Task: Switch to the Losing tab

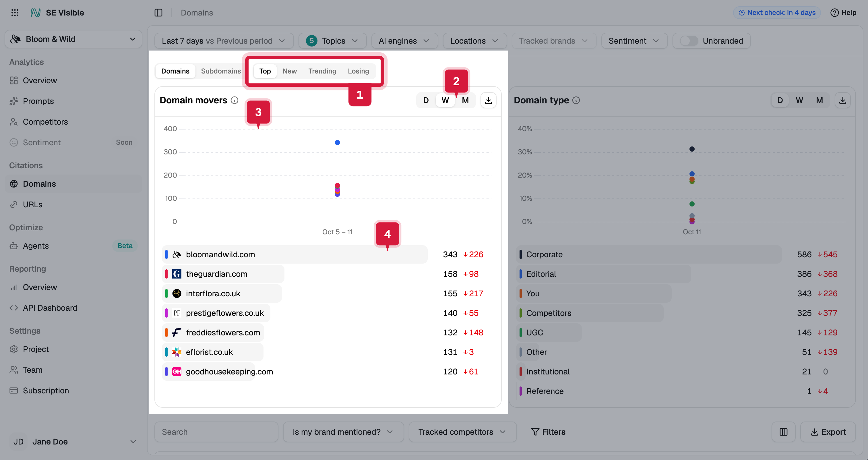Action: (358, 71)
